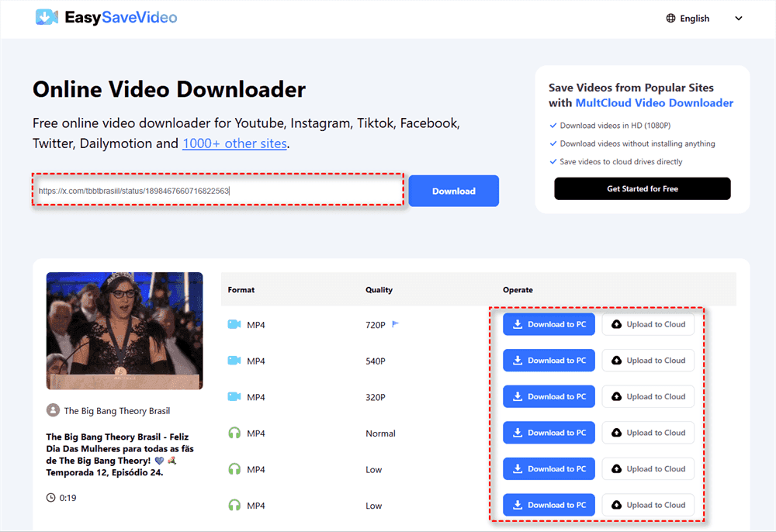Select the Normal quality text
Screen dimensions: 776x532
click(380, 433)
